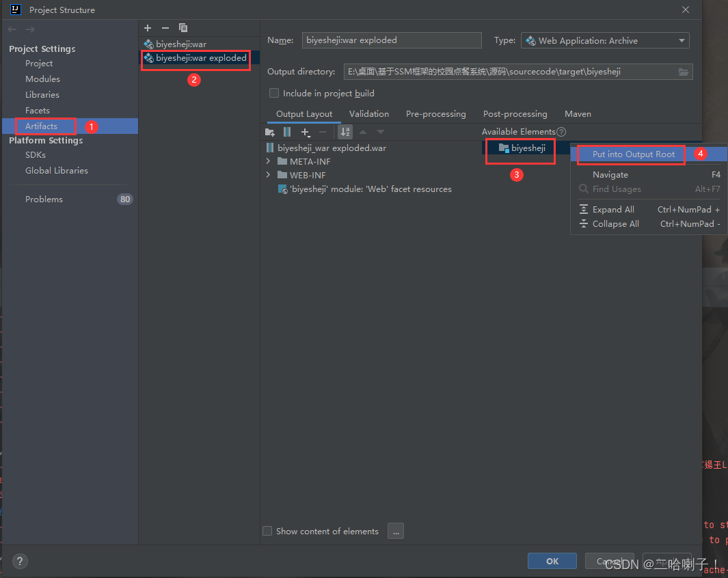
Task: Add copy of element plus dropdown
Action: tap(305, 133)
